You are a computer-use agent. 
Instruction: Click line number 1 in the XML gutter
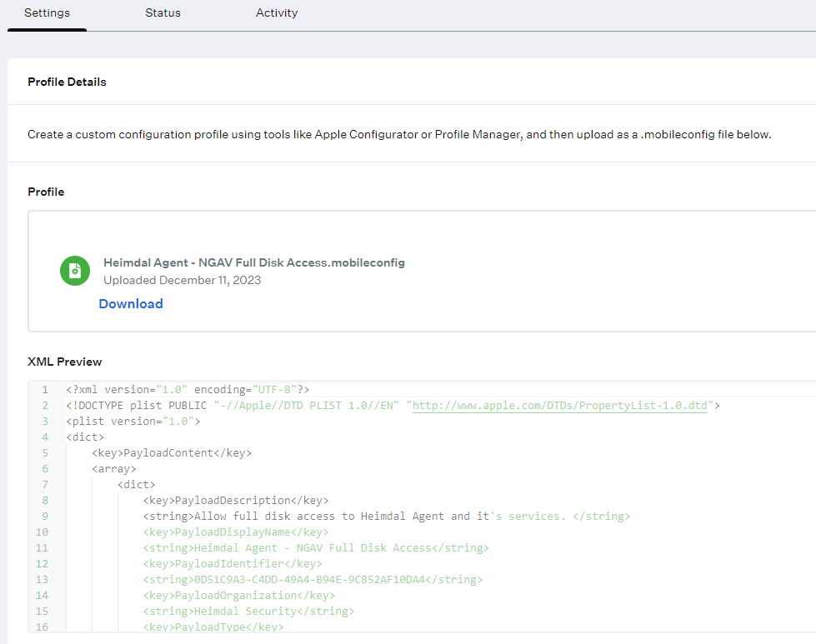pyautogui.click(x=45, y=390)
